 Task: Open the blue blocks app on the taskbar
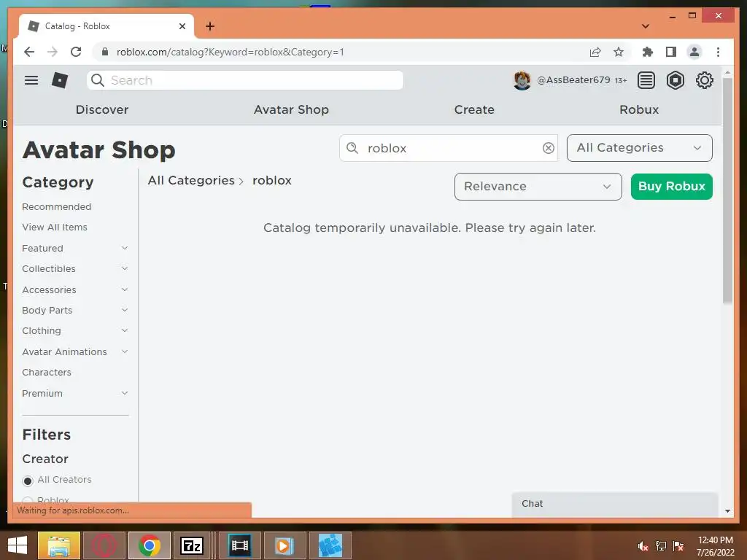click(330, 545)
